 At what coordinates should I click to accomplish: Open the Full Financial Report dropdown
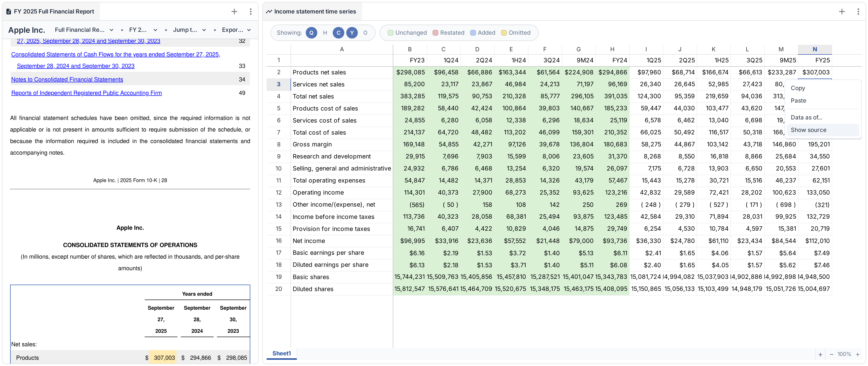point(84,30)
